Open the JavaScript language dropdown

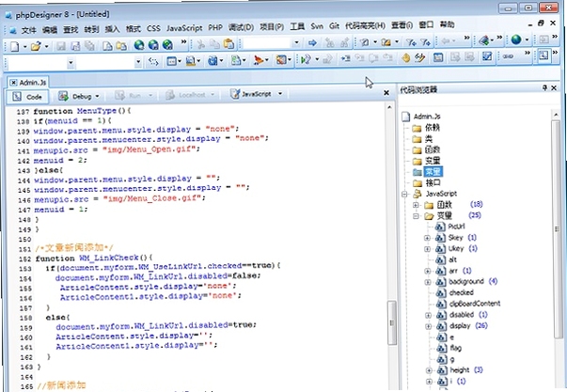(280, 94)
